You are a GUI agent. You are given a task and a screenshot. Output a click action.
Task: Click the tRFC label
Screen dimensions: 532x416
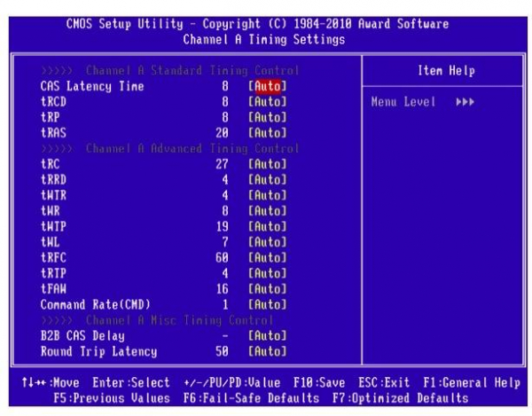(x=53, y=257)
